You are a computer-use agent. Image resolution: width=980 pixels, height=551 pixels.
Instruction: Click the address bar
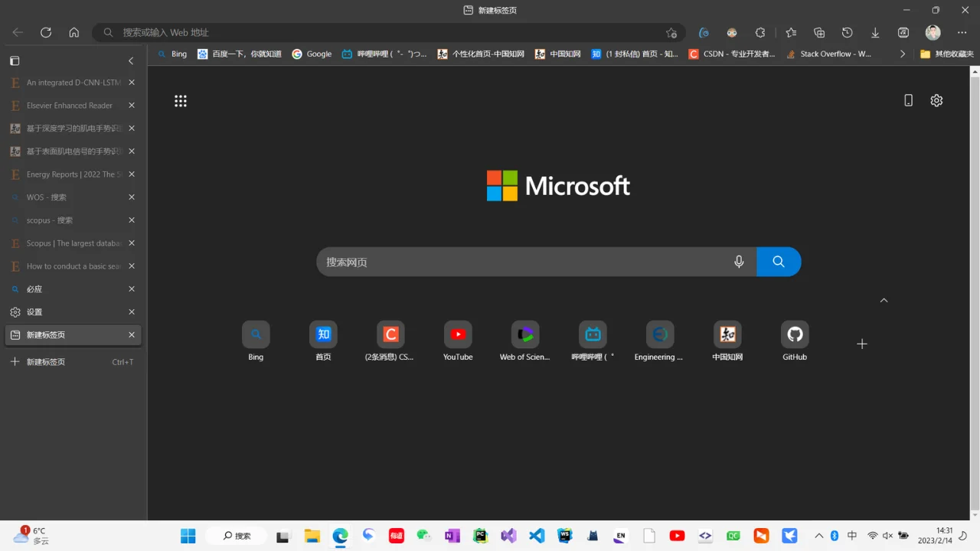389,33
